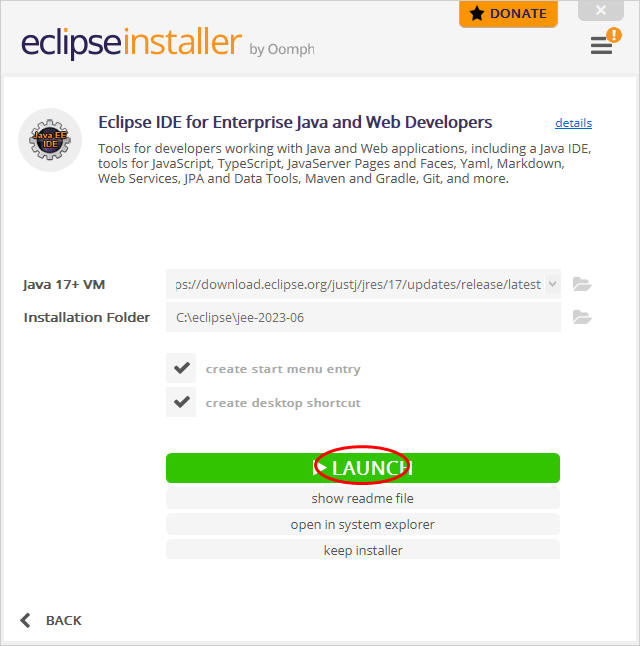Close the installer window
Viewport: 640px width, 646px height.
click(x=600, y=10)
